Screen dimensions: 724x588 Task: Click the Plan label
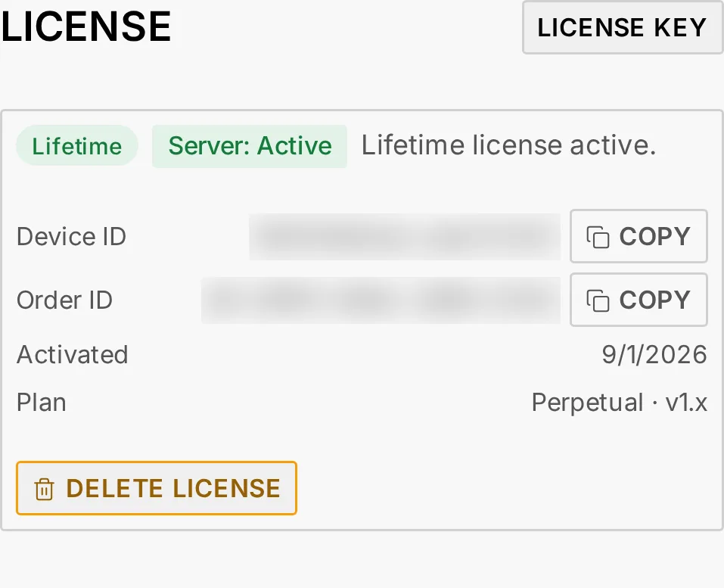tap(42, 403)
